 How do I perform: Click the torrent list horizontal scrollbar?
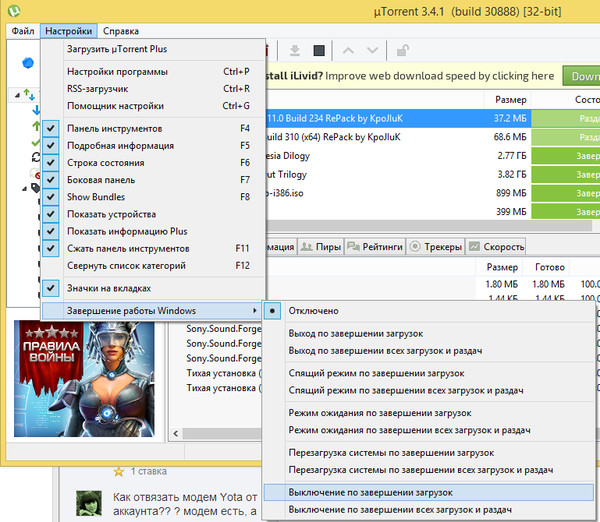coord(429,226)
